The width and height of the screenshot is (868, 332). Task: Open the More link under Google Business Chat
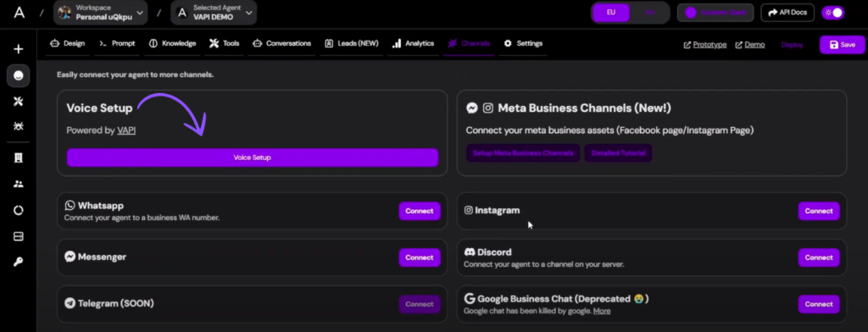602,311
